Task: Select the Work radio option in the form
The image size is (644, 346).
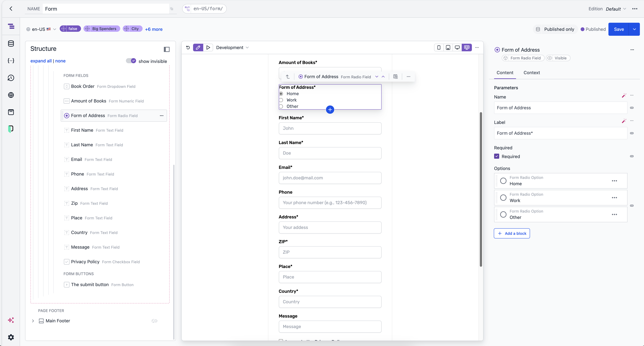Action: pos(281,100)
